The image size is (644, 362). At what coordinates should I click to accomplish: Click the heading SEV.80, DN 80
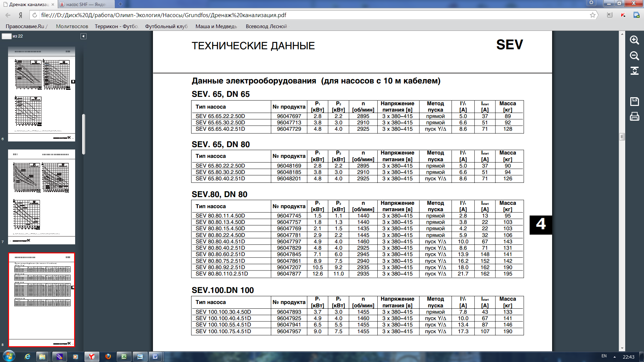point(219,194)
